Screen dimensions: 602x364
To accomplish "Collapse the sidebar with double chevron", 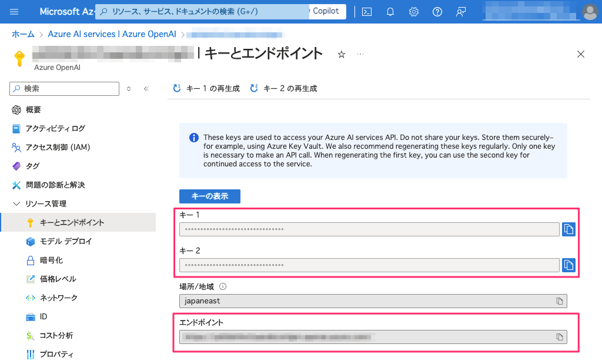I will (146, 89).
